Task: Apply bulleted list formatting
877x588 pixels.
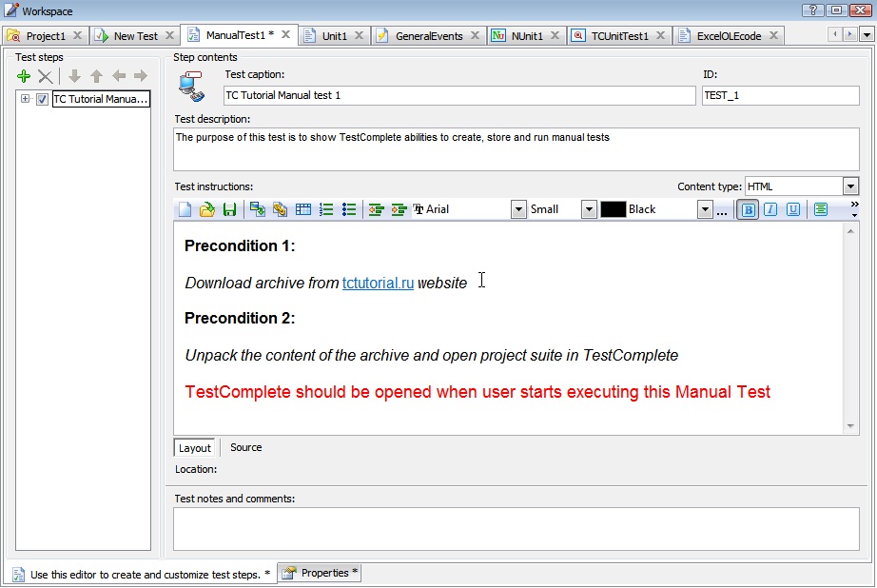Action: (349, 210)
